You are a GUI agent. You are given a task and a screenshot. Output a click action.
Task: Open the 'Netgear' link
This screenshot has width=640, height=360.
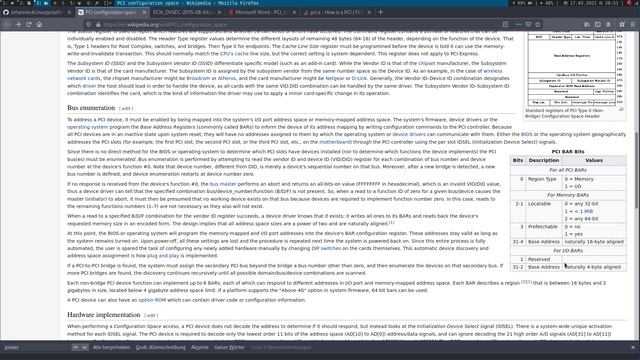point(335,78)
